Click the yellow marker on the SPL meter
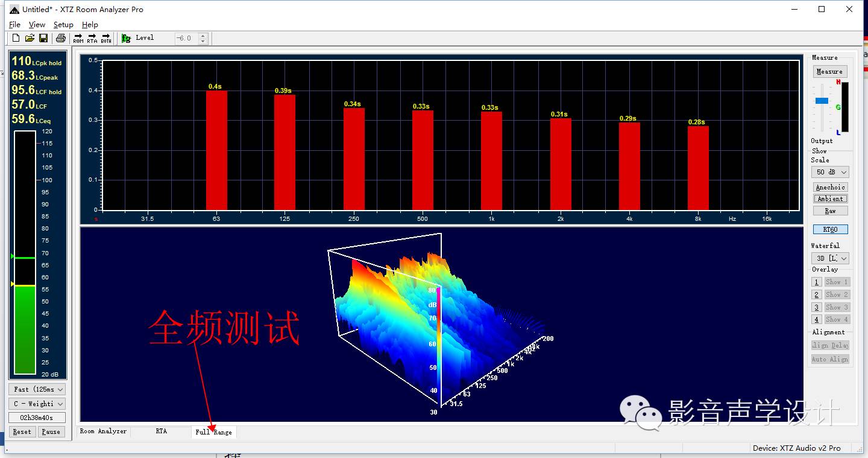The width and height of the screenshot is (868, 458). coord(12,284)
